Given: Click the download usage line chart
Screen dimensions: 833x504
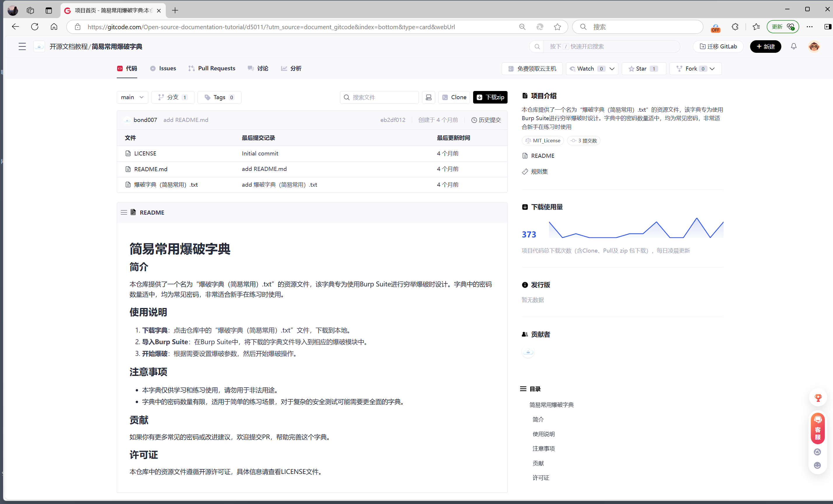Looking at the screenshot, I should (636, 229).
